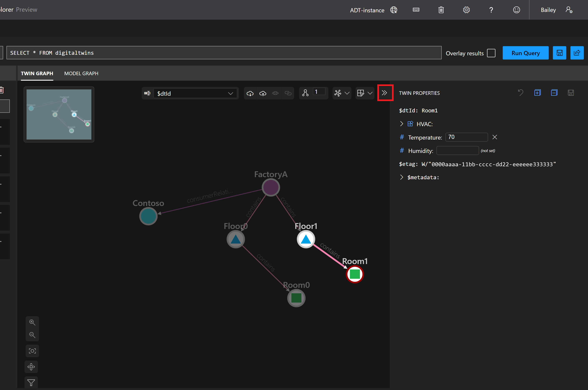588x390 pixels.
Task: Open the graph filter funnel icon
Action: pyautogui.click(x=31, y=382)
